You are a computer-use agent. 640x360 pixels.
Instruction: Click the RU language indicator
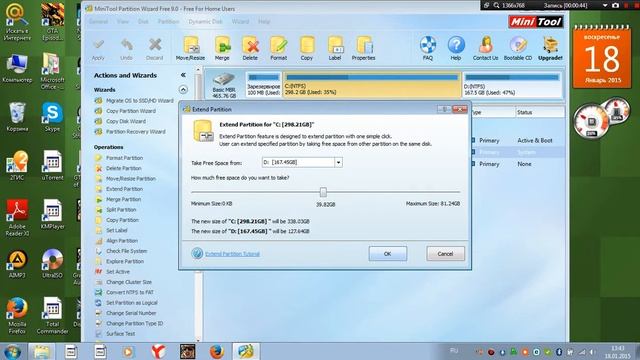tap(454, 351)
